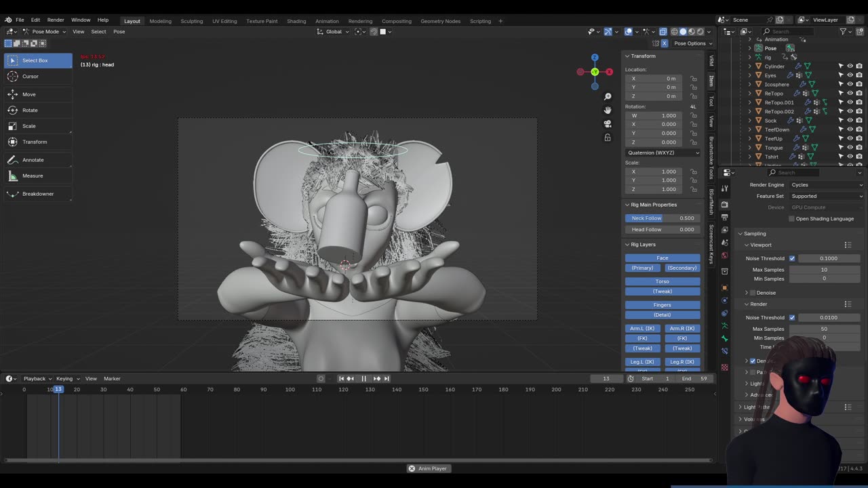Select the Annotate tool
Screen dimensions: 868x488
pos(38,160)
